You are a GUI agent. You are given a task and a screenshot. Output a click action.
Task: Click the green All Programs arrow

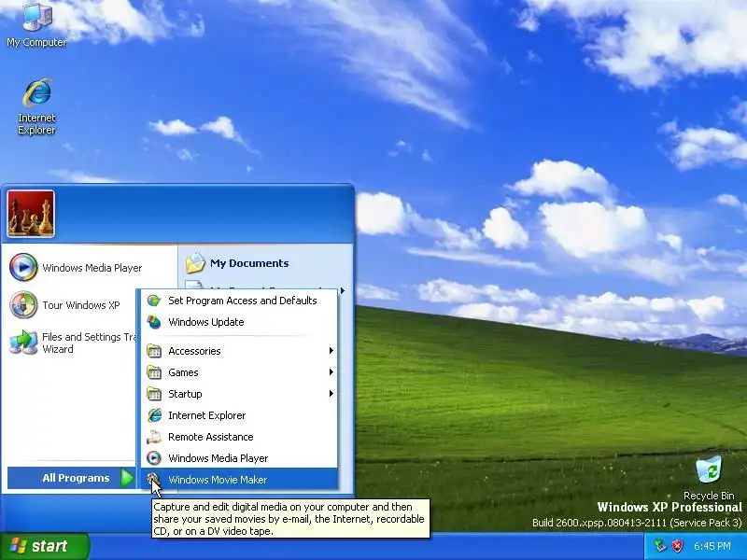click(x=127, y=478)
